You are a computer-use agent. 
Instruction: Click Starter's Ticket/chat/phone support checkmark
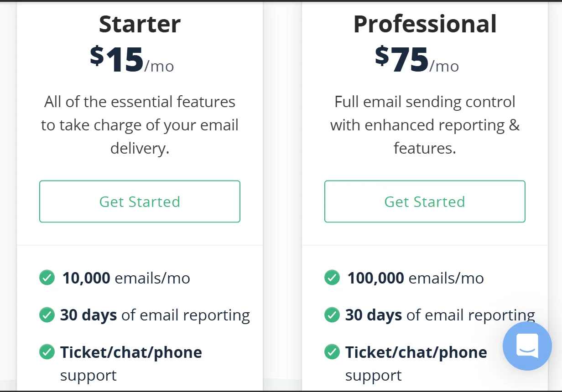pos(47,352)
